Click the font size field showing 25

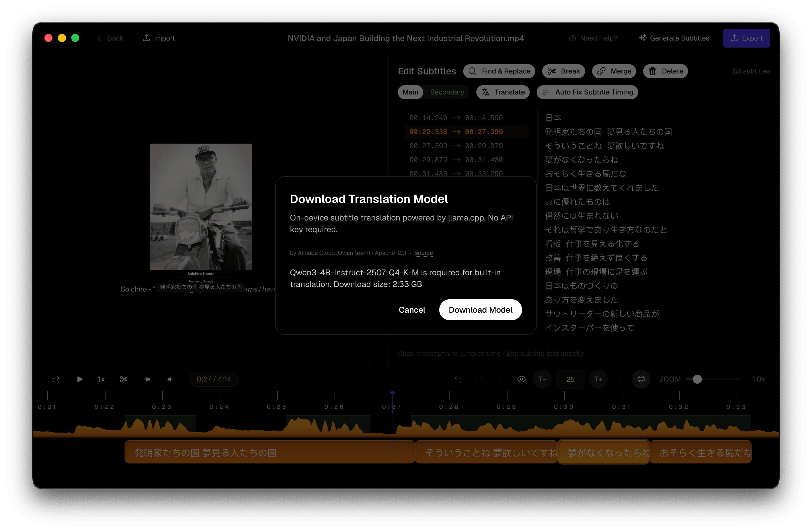point(570,379)
